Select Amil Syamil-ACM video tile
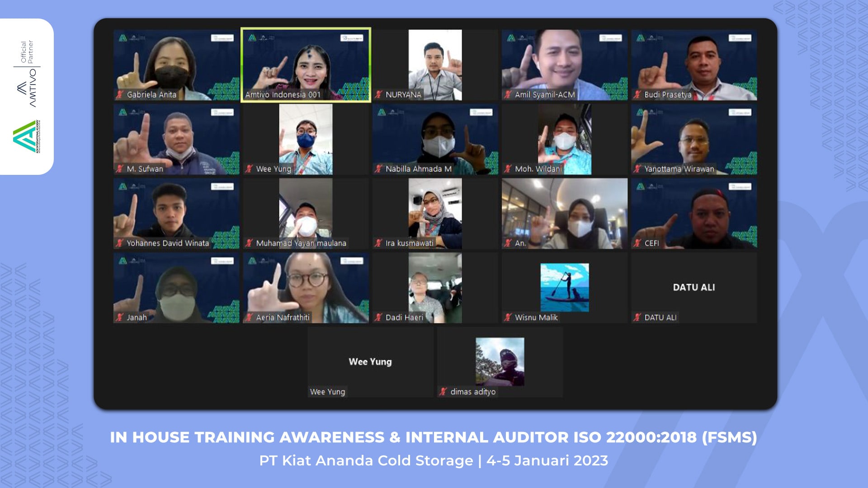 tap(564, 65)
